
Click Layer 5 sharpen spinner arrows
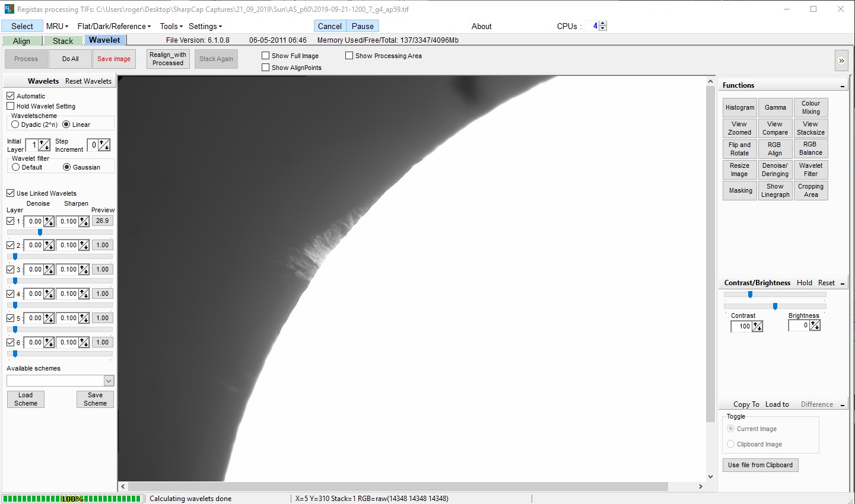click(84, 318)
